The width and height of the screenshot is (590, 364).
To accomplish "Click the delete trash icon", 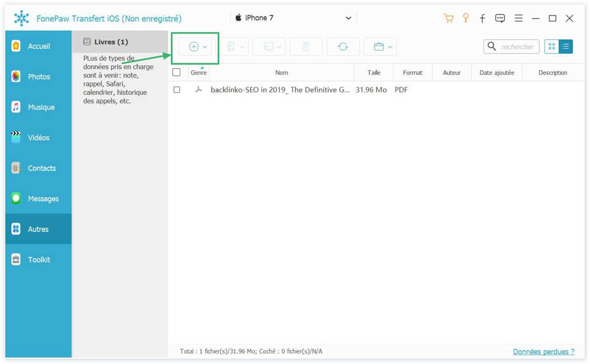I will point(306,47).
